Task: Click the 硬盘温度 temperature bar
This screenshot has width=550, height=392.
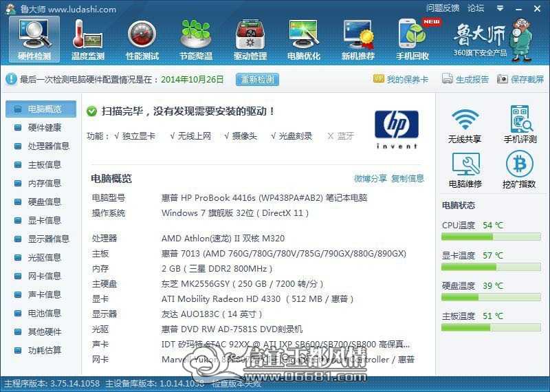Action: (491, 298)
